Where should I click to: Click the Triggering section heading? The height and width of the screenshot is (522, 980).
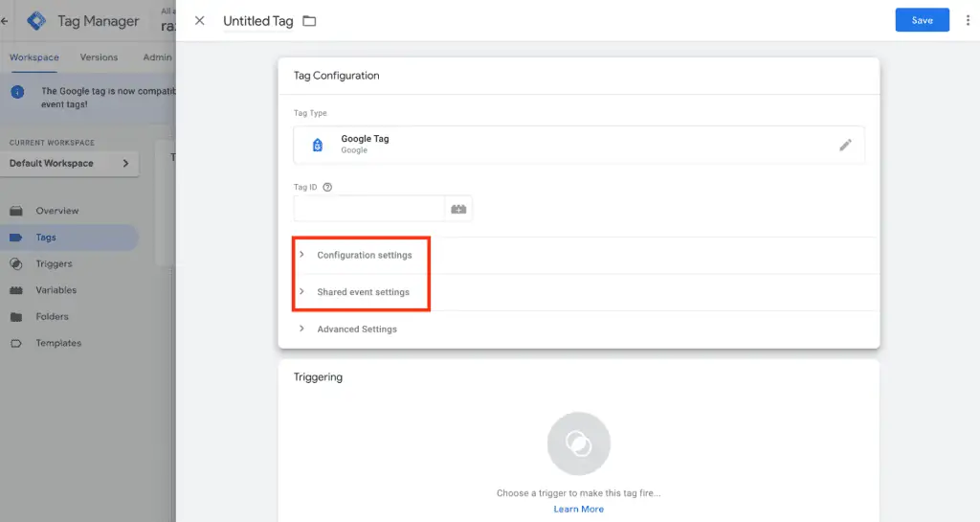coord(318,377)
